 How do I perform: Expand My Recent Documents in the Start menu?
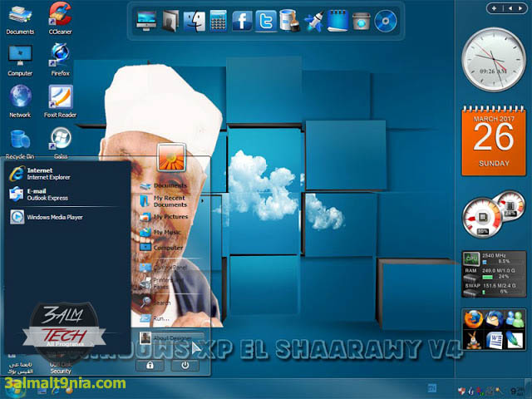click(171, 201)
